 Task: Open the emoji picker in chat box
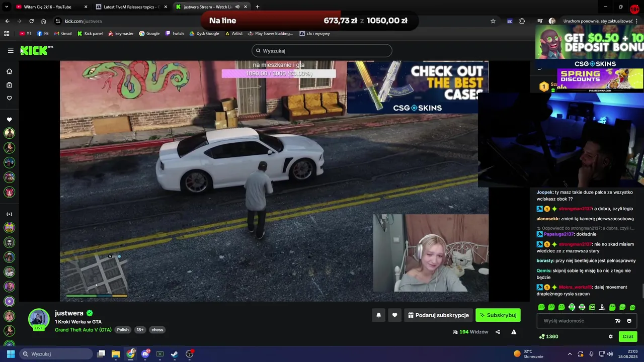(x=629, y=321)
